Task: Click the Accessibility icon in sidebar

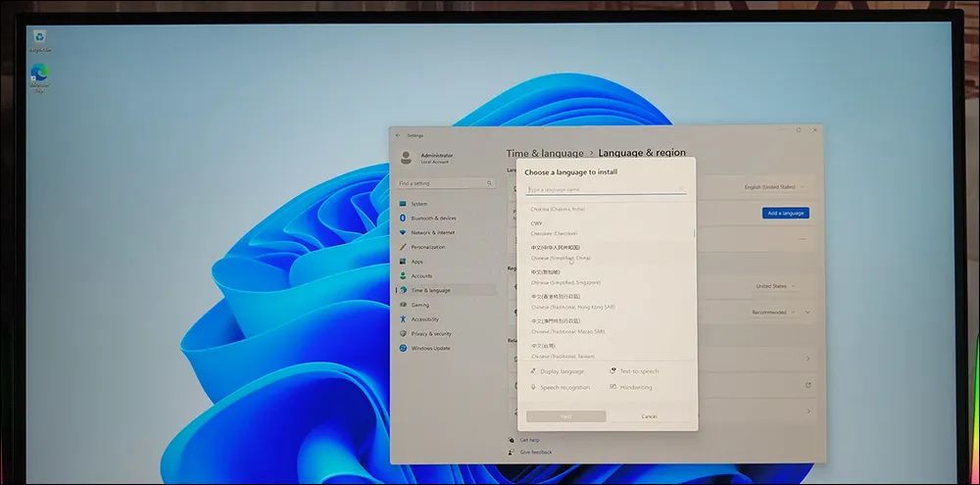Action: 403,319
